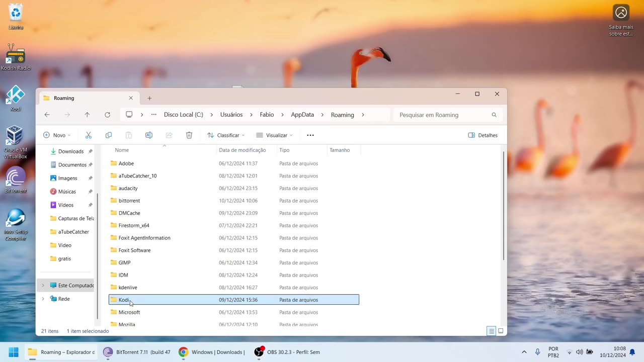Click the navigation pane scrollbar
The height and width of the screenshot is (362, 644).
(97, 256)
